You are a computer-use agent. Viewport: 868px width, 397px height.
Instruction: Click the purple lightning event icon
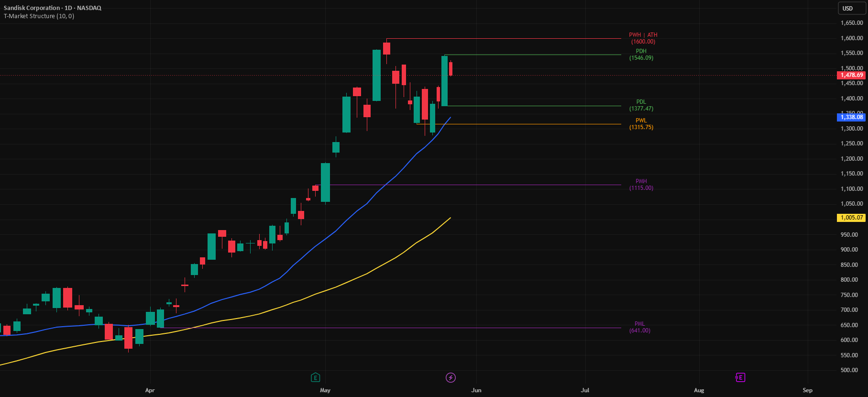(450, 378)
